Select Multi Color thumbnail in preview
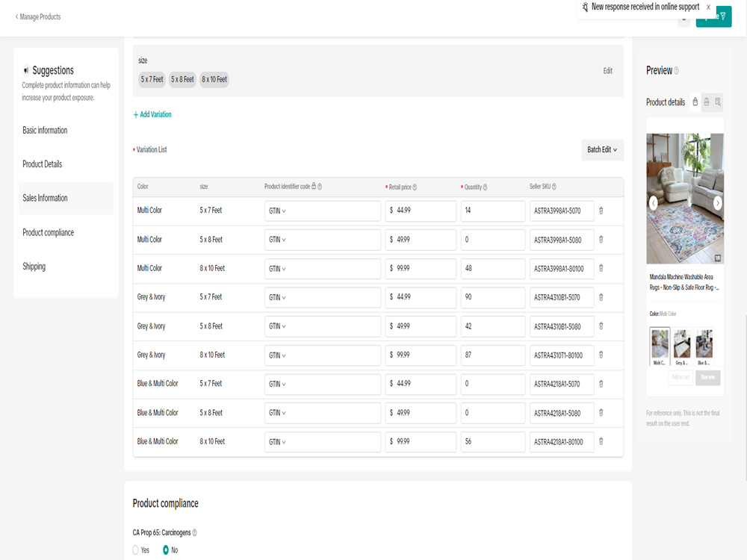The height and width of the screenshot is (560, 747). pos(660,346)
